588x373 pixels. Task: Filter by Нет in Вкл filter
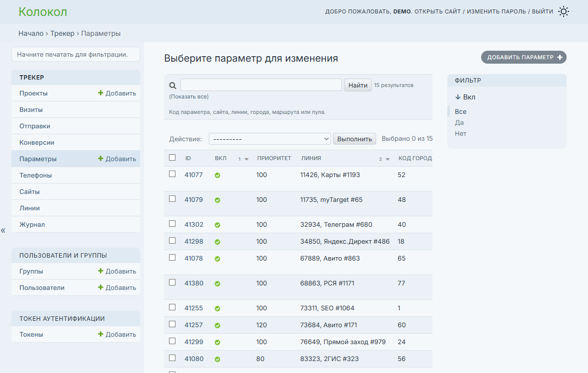(x=460, y=134)
